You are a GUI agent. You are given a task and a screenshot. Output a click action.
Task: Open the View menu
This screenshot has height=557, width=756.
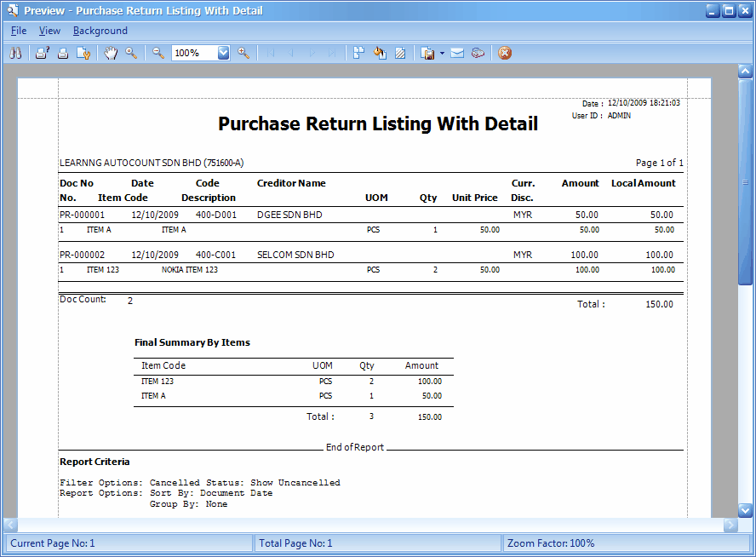[x=49, y=31]
